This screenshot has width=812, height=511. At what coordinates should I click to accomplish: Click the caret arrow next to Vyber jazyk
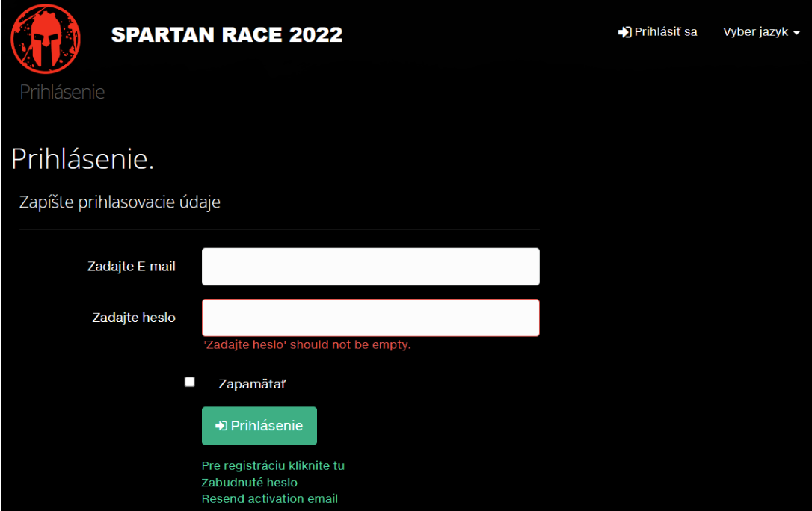click(x=796, y=34)
